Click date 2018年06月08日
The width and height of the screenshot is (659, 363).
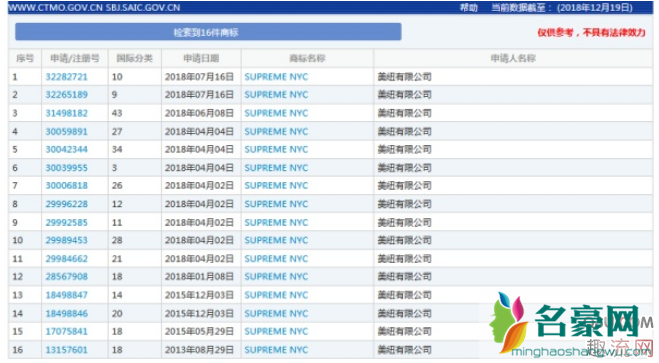point(199,113)
